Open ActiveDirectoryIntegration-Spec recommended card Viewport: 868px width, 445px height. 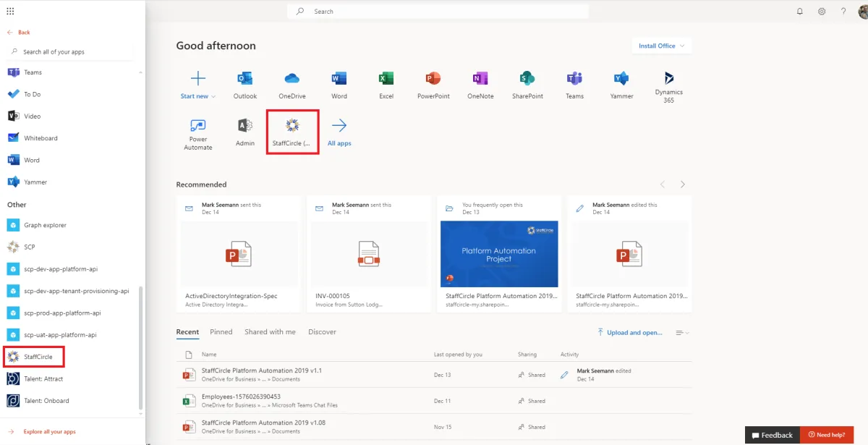(238, 254)
